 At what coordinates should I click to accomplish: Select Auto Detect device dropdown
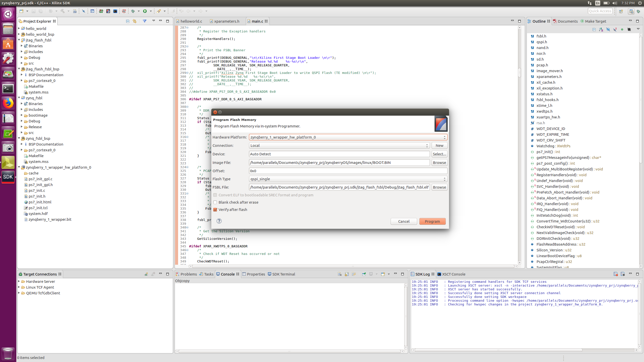tap(339, 154)
